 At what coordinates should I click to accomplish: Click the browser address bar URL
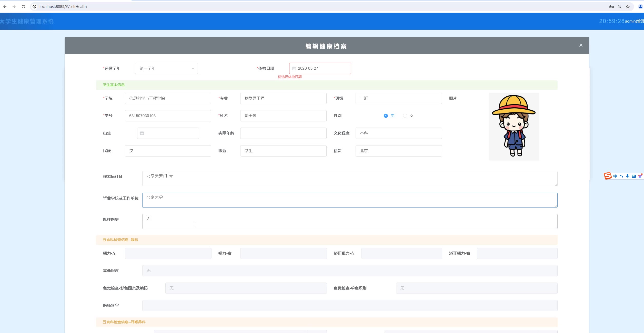click(x=63, y=7)
